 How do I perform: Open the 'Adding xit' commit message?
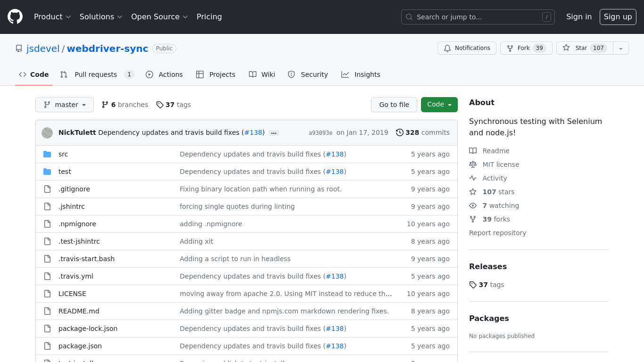coord(196,241)
